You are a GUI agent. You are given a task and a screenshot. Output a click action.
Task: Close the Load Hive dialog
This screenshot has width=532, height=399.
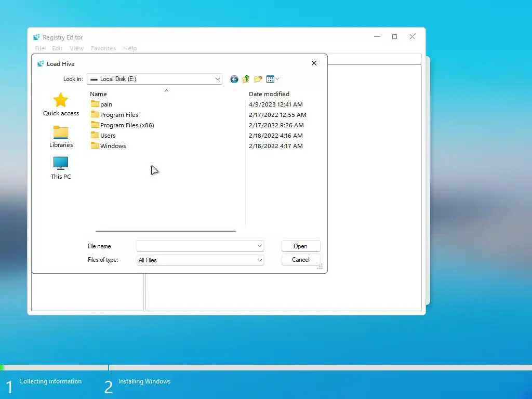tap(314, 63)
